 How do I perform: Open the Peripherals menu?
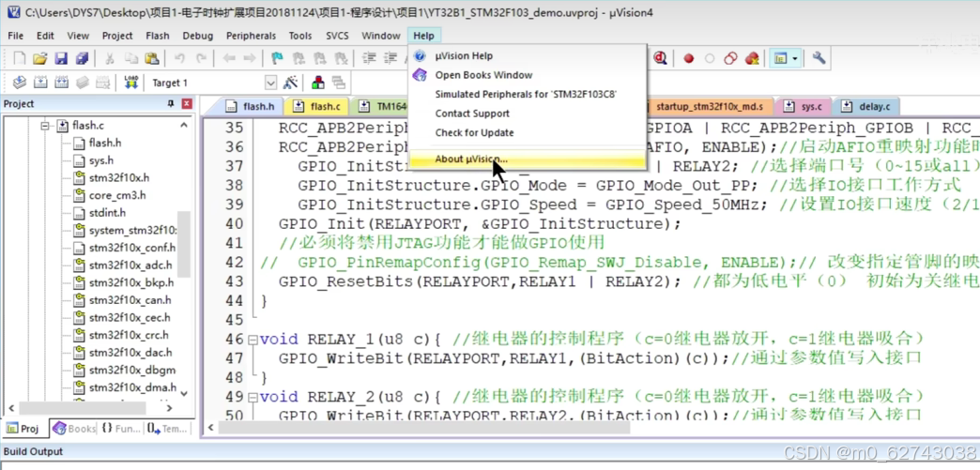252,36
